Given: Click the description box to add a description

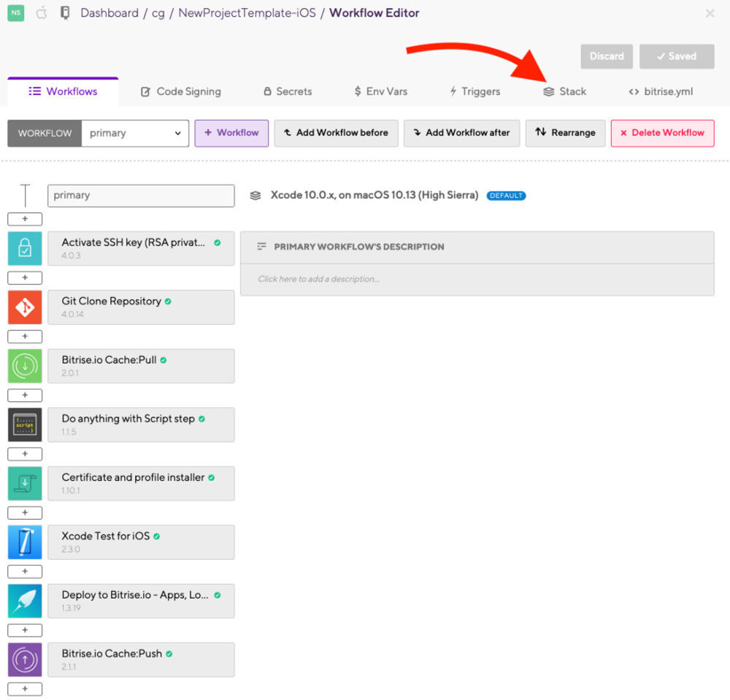Looking at the screenshot, I should (477, 280).
